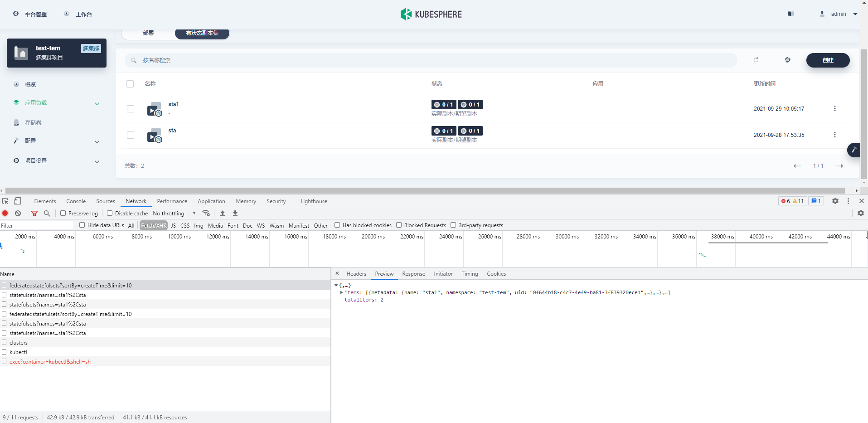The width and height of the screenshot is (868, 423).
Task: Toggle the device toolbar icon
Action: (x=17, y=201)
